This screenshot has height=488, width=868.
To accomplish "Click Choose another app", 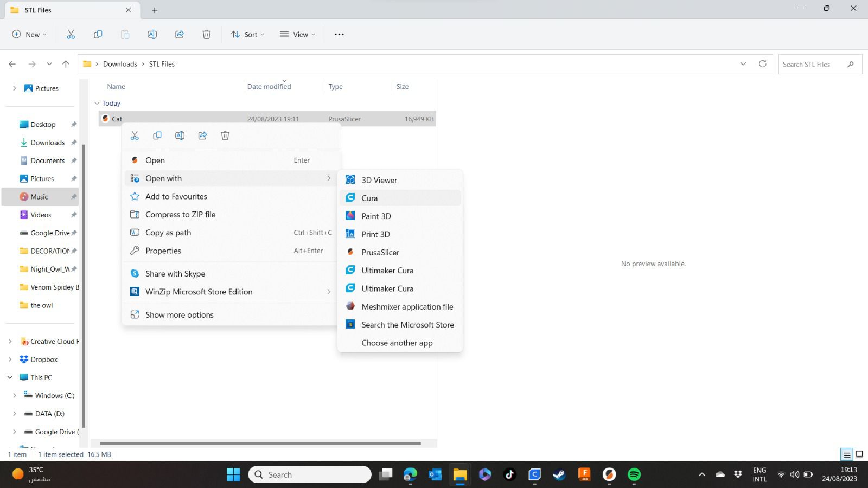I will (397, 343).
